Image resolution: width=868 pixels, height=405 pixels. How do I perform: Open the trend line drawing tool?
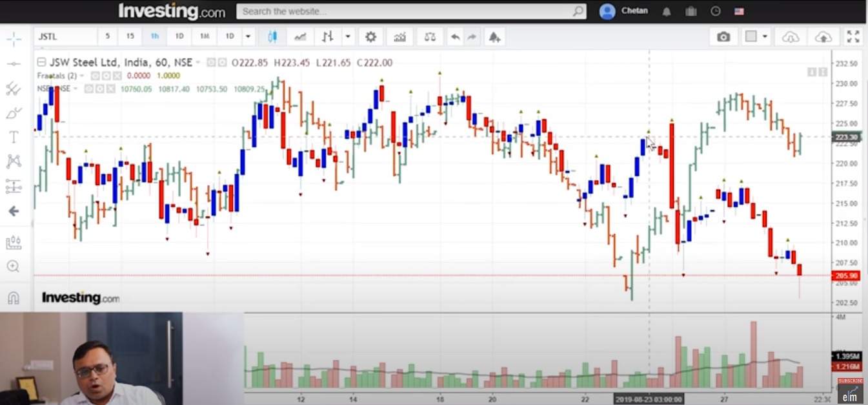pos(14,64)
